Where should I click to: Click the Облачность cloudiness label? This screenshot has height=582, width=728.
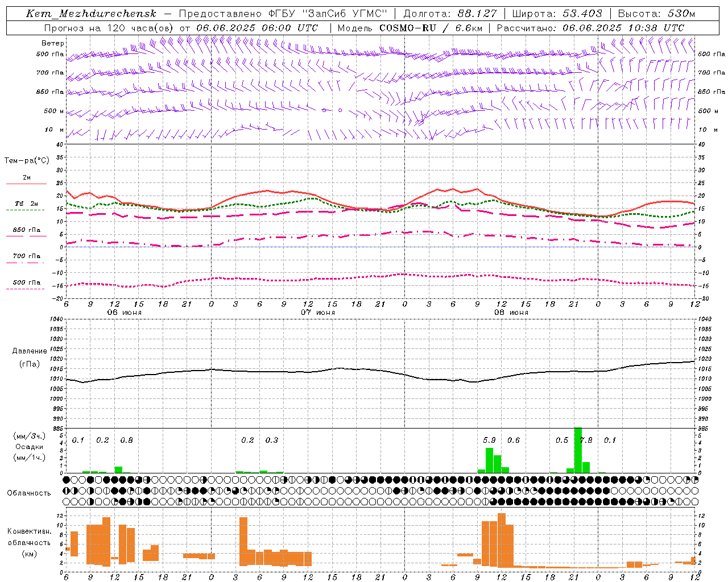point(29,493)
